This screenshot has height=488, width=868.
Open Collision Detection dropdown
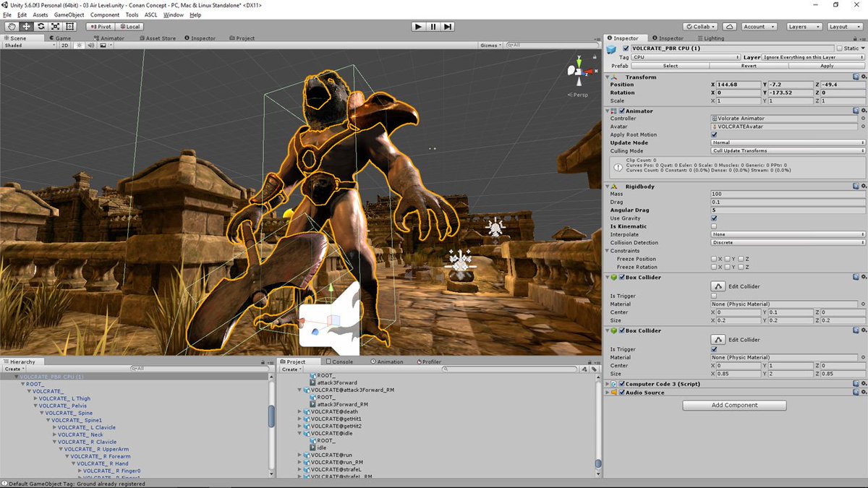[788, 243]
